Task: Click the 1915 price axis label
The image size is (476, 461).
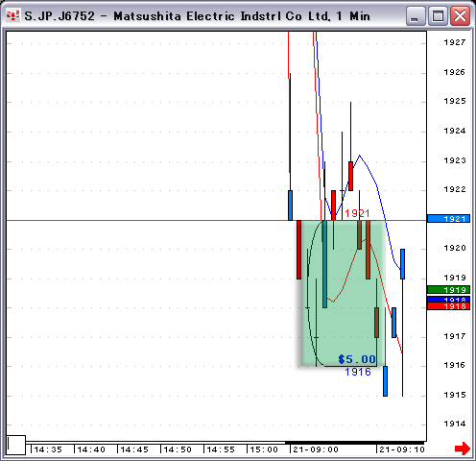Action: pos(455,395)
